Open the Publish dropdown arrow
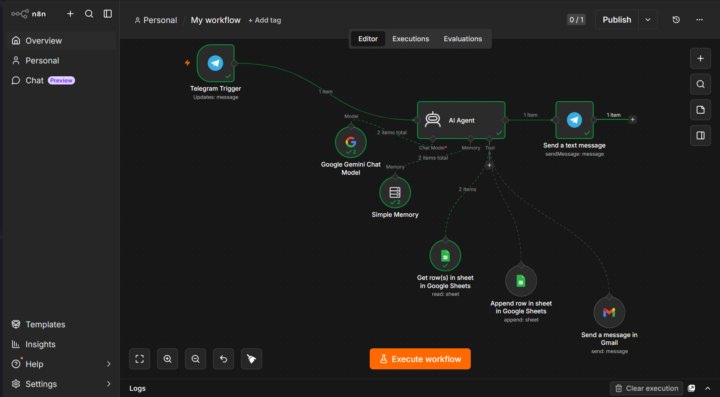 tap(648, 20)
